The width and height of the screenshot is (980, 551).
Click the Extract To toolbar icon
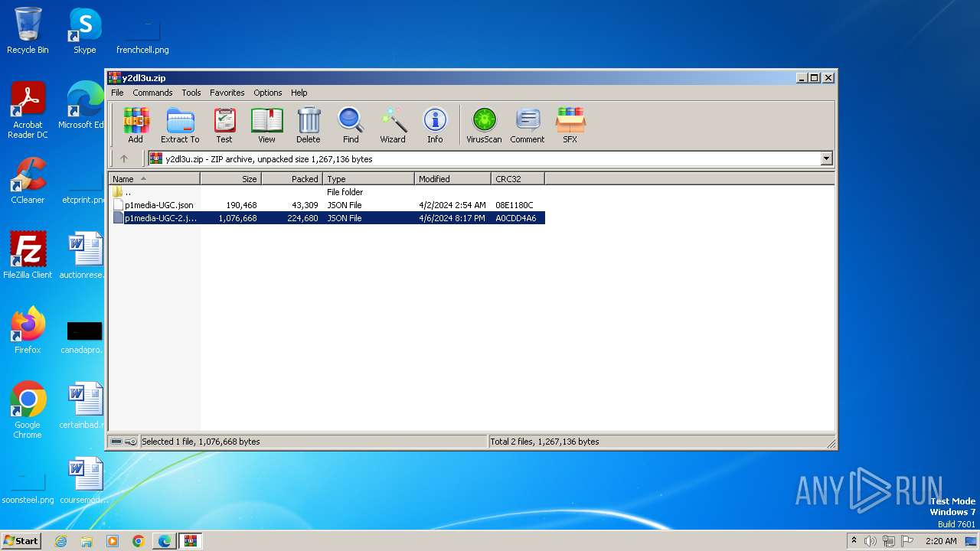pos(180,126)
